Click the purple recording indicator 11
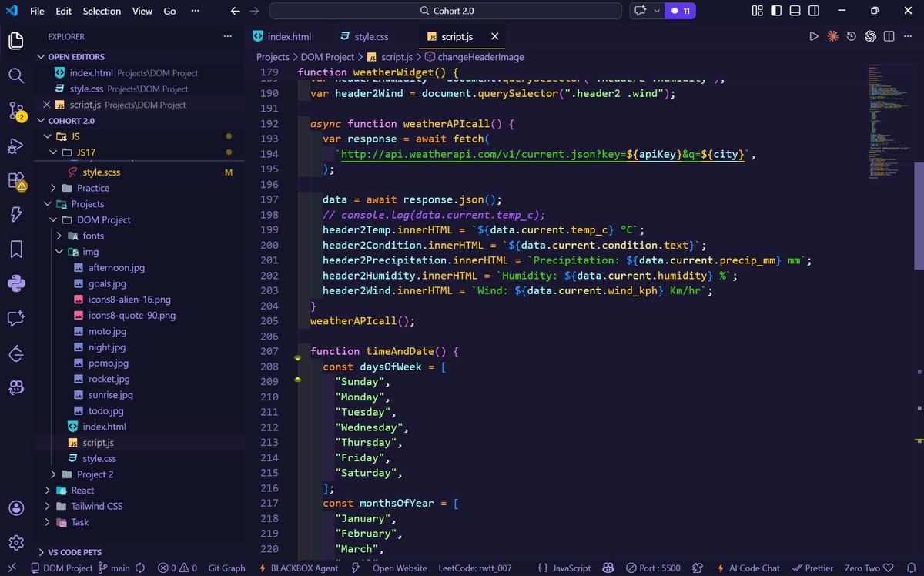Screen dimensions: 924x576 (680, 11)
